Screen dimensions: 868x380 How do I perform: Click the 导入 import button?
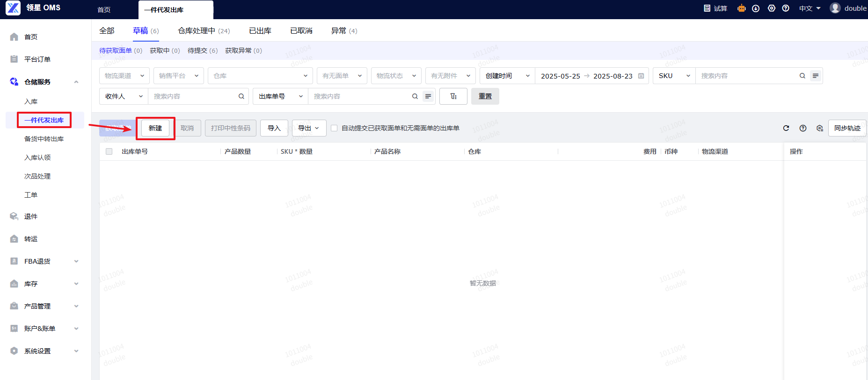(x=274, y=128)
